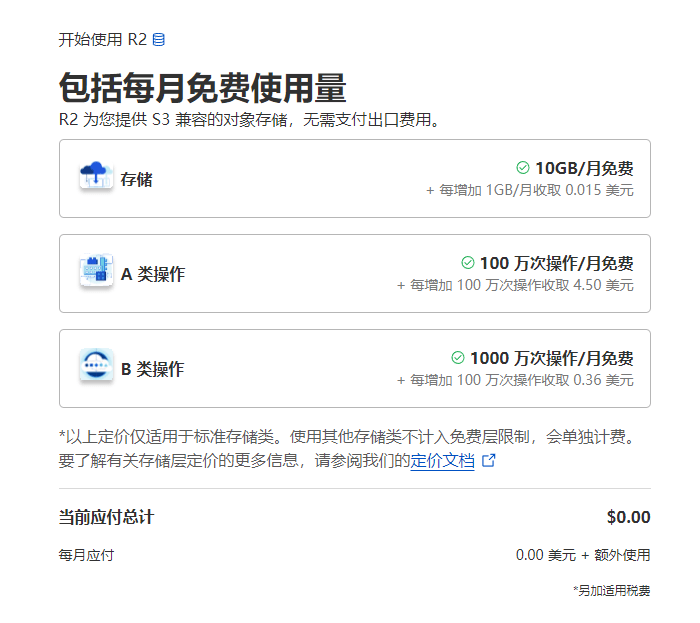Select the B 类操作 label

click(x=152, y=369)
